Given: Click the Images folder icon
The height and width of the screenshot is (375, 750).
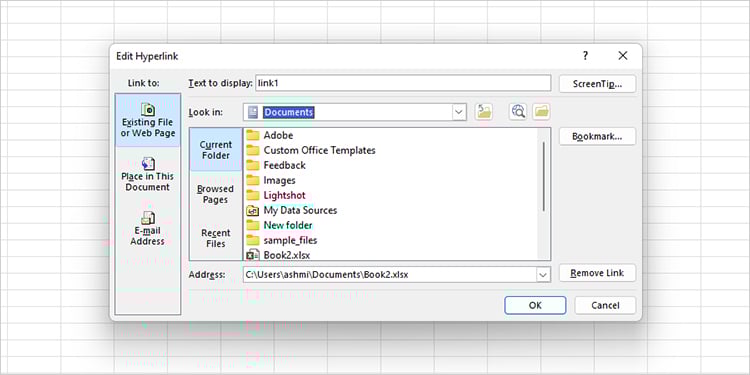Looking at the screenshot, I should [x=253, y=180].
